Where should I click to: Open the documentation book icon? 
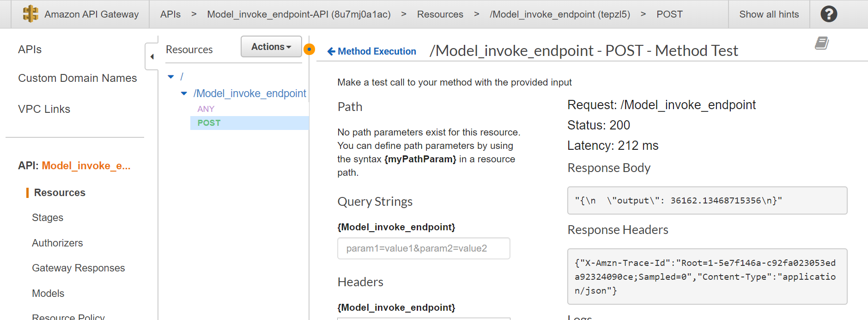(x=822, y=43)
